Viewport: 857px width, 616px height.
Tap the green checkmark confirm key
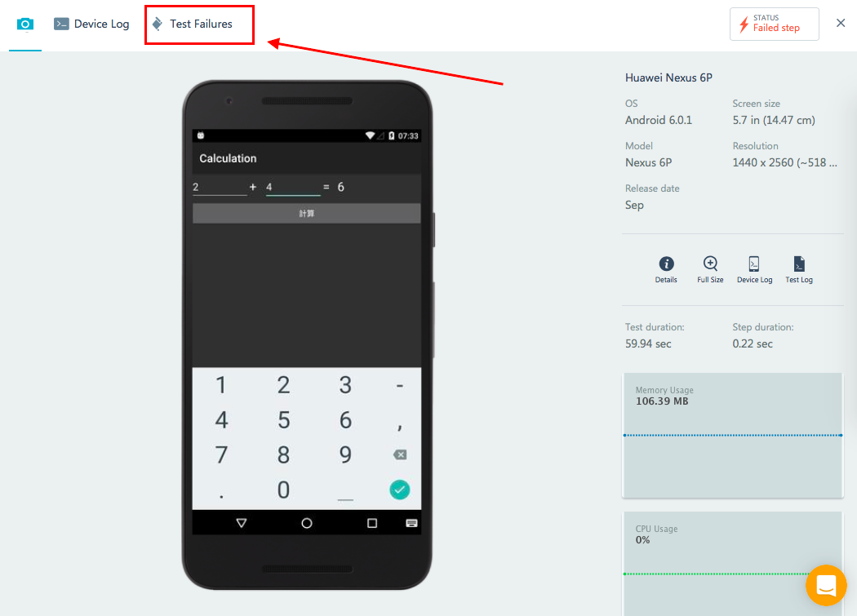click(400, 490)
